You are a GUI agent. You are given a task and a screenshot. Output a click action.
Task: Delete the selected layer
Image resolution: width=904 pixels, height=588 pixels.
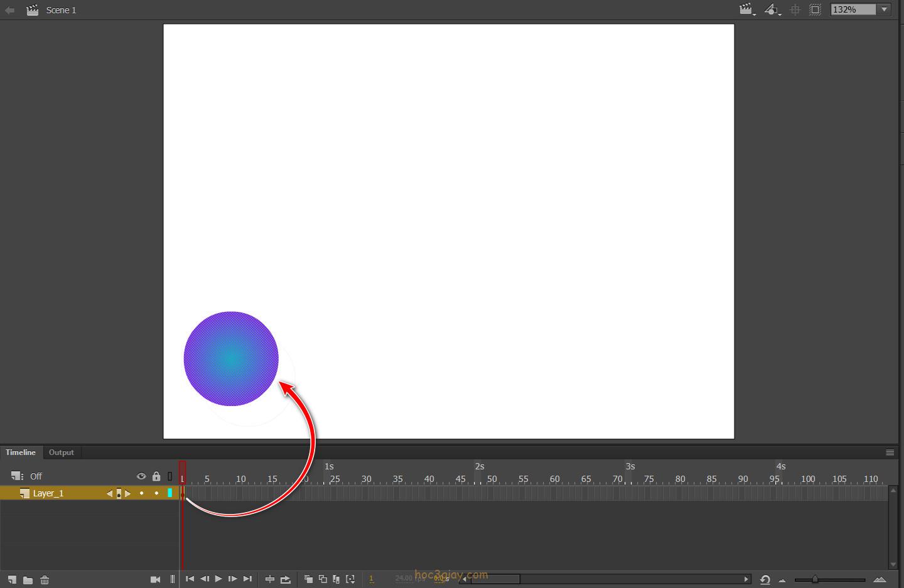point(45,580)
